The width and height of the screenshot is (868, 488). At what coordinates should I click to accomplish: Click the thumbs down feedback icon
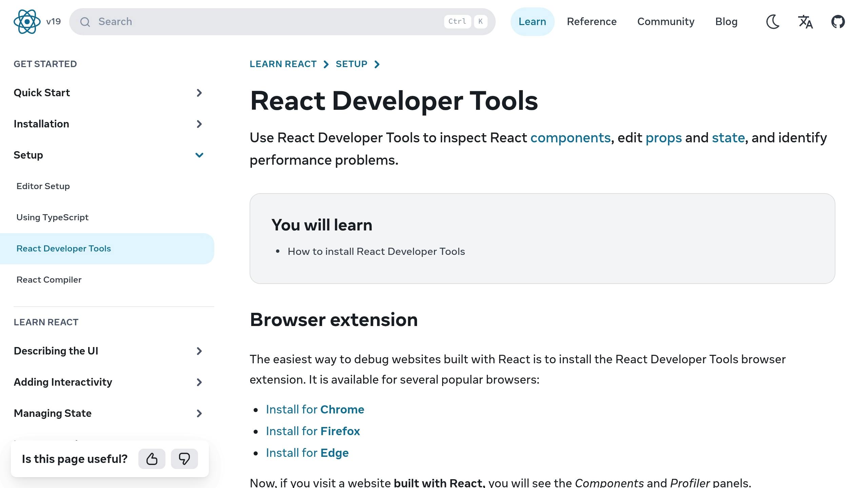tap(184, 459)
